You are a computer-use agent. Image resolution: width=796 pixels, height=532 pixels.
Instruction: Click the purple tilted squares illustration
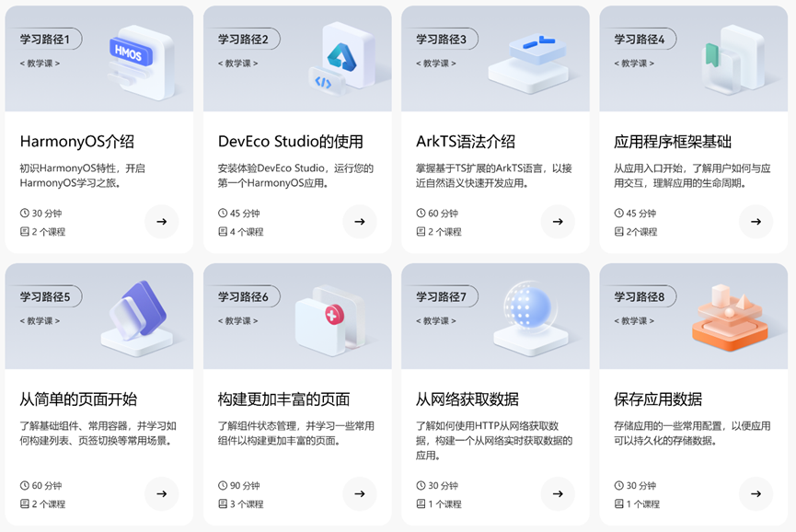click(x=137, y=318)
